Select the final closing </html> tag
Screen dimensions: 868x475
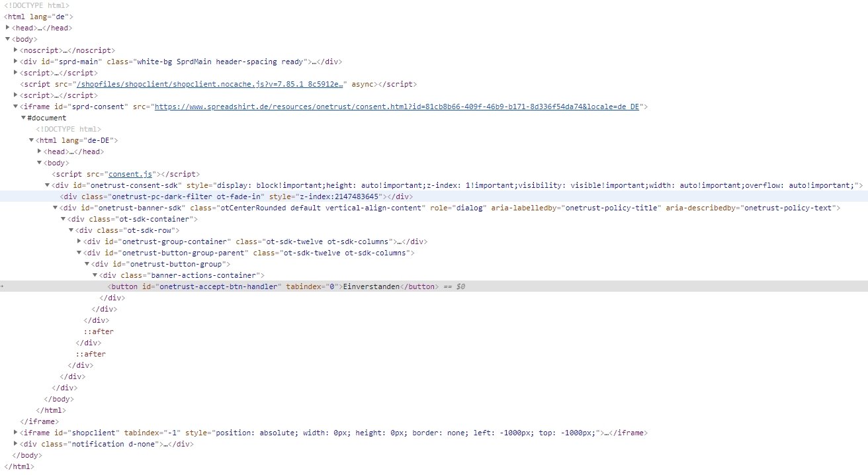(x=19, y=466)
